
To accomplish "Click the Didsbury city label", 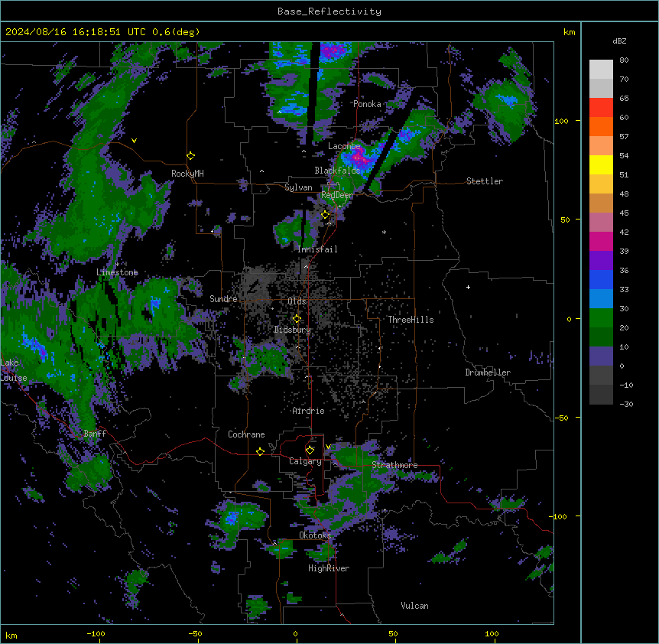I will click(x=293, y=330).
